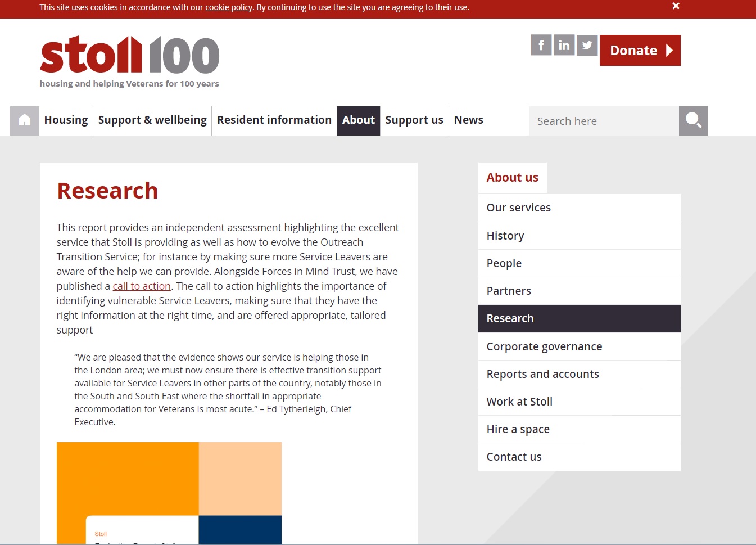Follow the cookie policy link

[229, 7]
